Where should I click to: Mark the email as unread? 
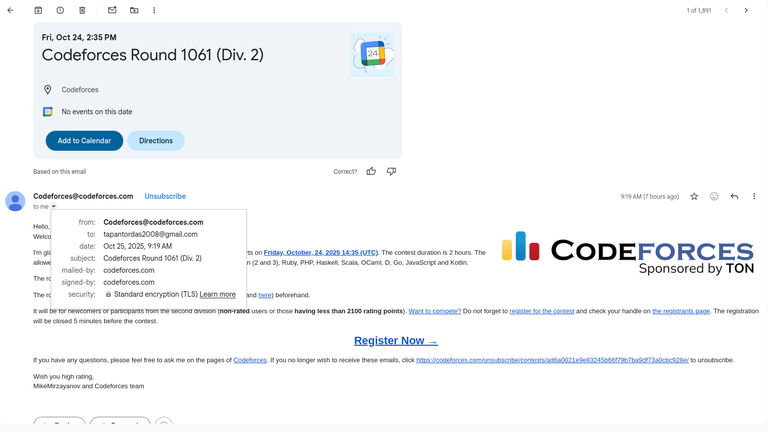pyautogui.click(x=111, y=10)
